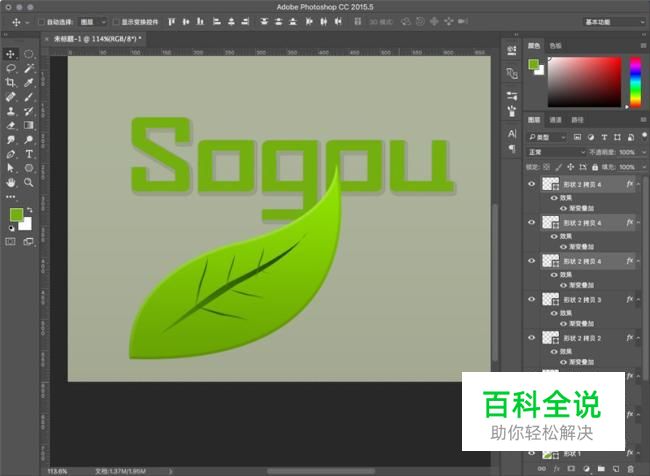650x476 pixels.
Task: Swap foreground and background colors arrow
Action: click(x=29, y=210)
